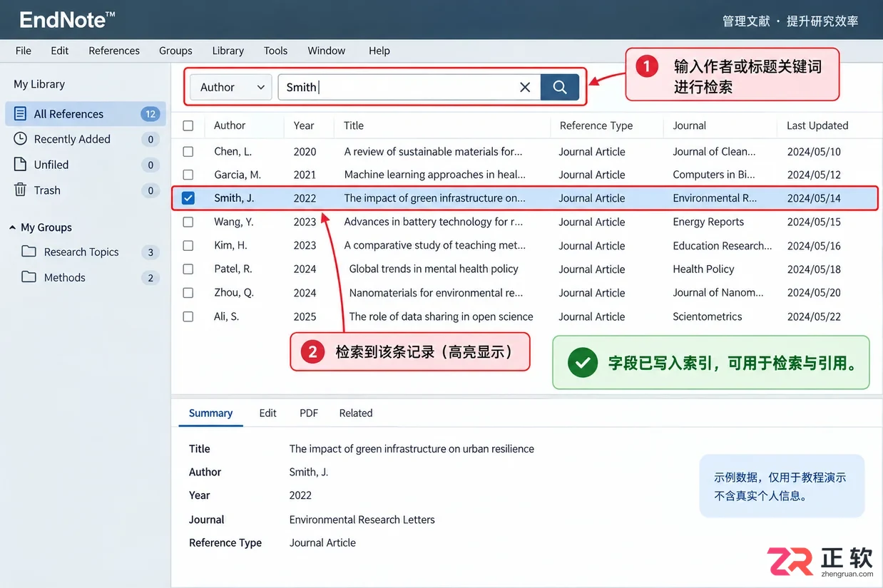Sort by the Year column header
This screenshot has height=588, width=883.
click(x=304, y=125)
